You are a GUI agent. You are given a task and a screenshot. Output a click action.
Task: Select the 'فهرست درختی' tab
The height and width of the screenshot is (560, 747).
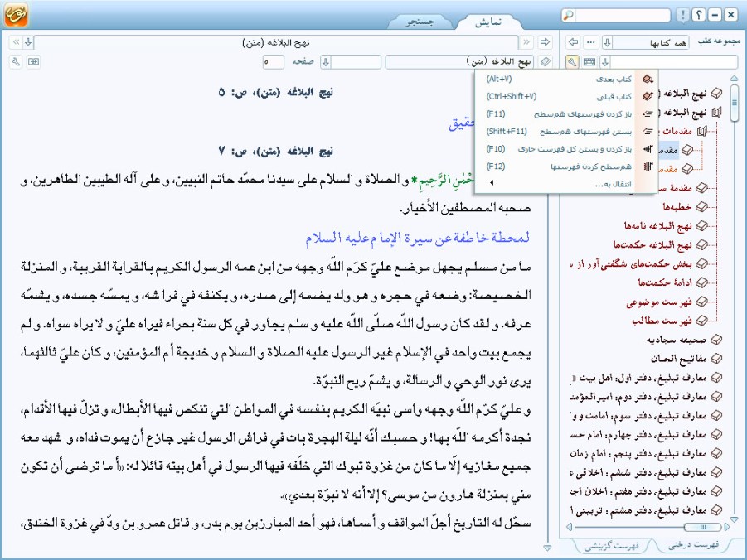pos(694,545)
